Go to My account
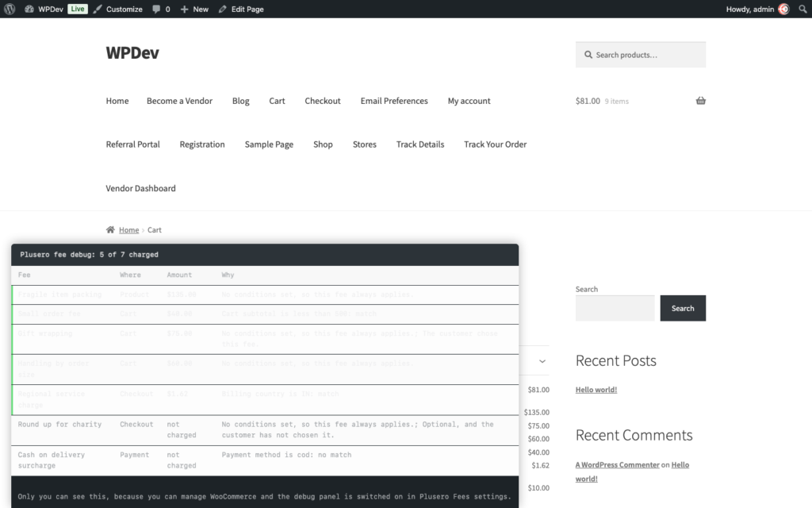 [x=469, y=101]
